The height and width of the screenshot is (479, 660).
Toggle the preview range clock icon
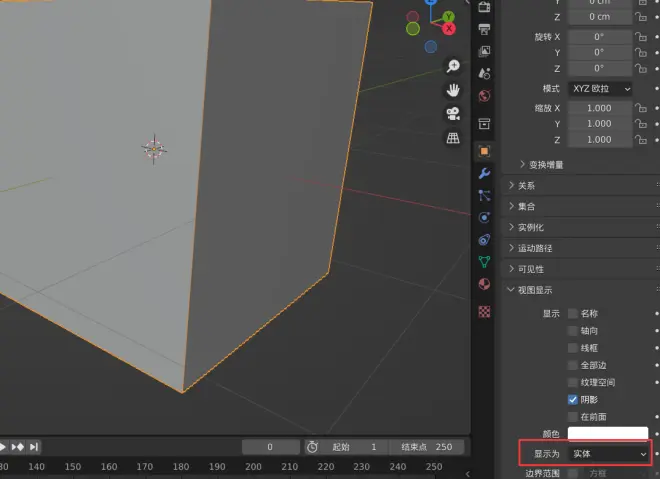coord(312,447)
